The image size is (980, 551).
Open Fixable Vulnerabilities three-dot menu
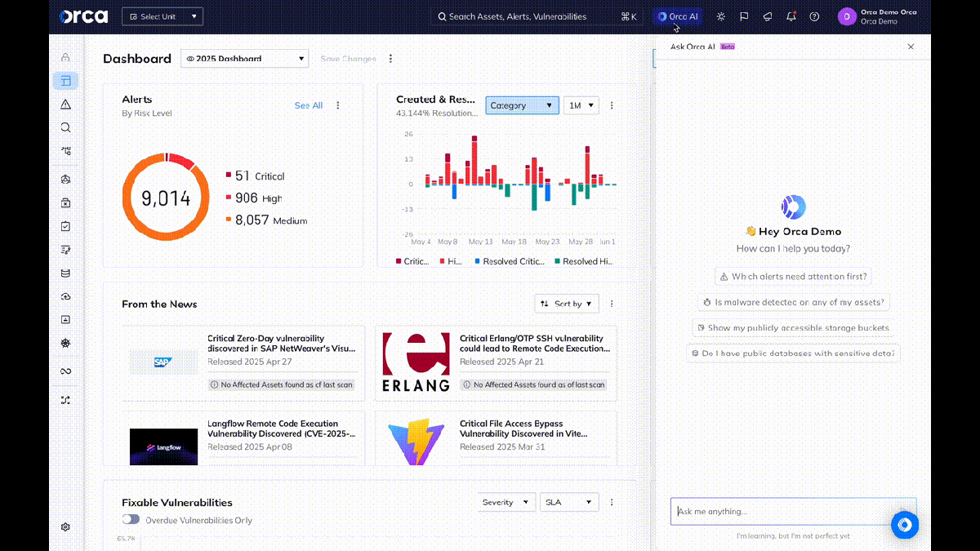pos(612,502)
